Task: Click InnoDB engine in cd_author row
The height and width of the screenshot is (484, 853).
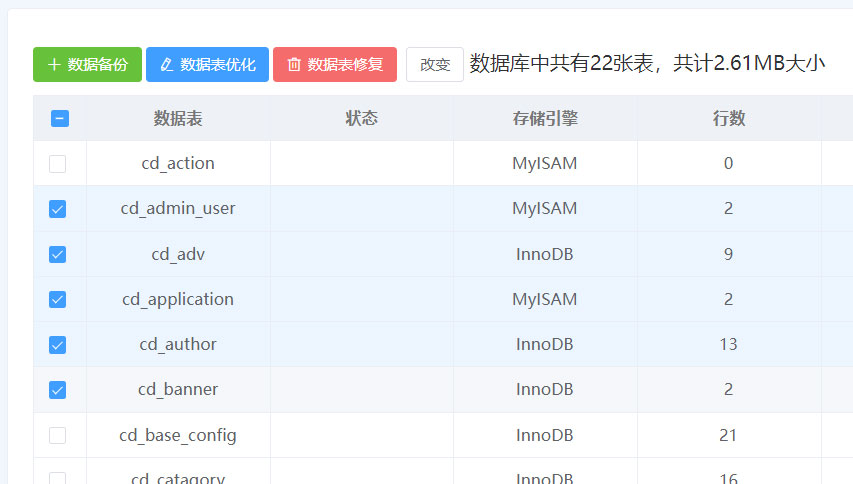Action: point(545,345)
